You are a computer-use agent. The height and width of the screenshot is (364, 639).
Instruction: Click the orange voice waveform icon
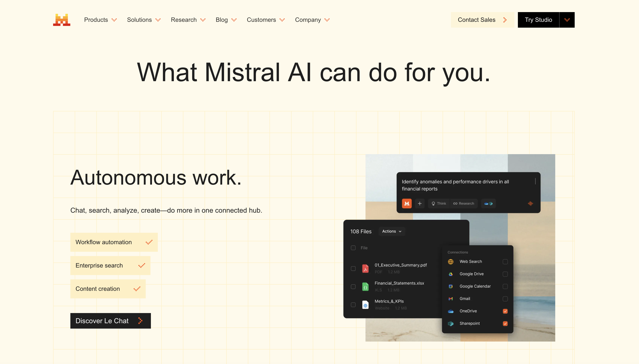(x=530, y=203)
